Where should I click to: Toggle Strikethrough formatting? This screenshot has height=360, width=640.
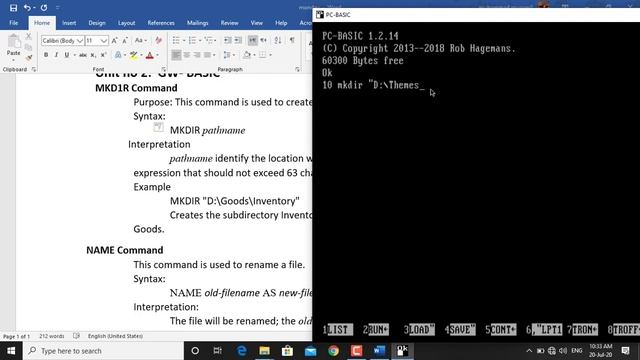pos(83,55)
